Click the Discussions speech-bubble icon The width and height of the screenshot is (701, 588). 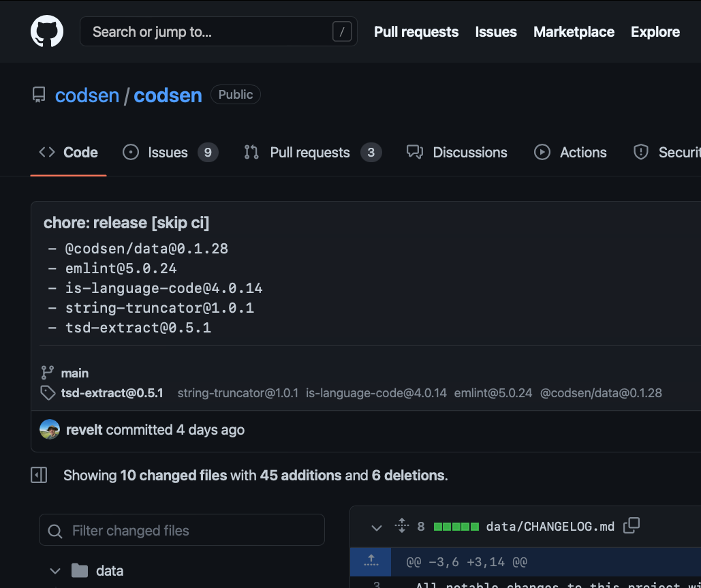(414, 152)
